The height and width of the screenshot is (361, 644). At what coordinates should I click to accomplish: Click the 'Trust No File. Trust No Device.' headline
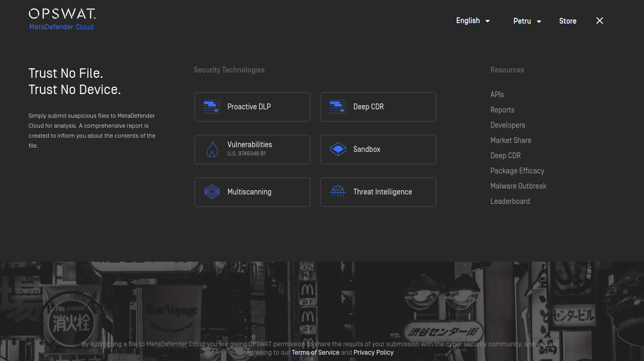pos(75,81)
